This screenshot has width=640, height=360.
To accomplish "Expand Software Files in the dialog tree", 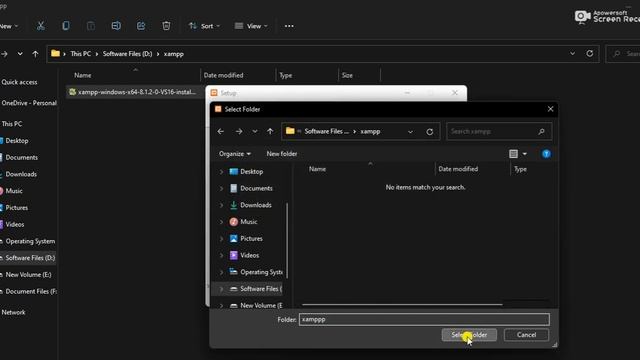I will point(222,289).
